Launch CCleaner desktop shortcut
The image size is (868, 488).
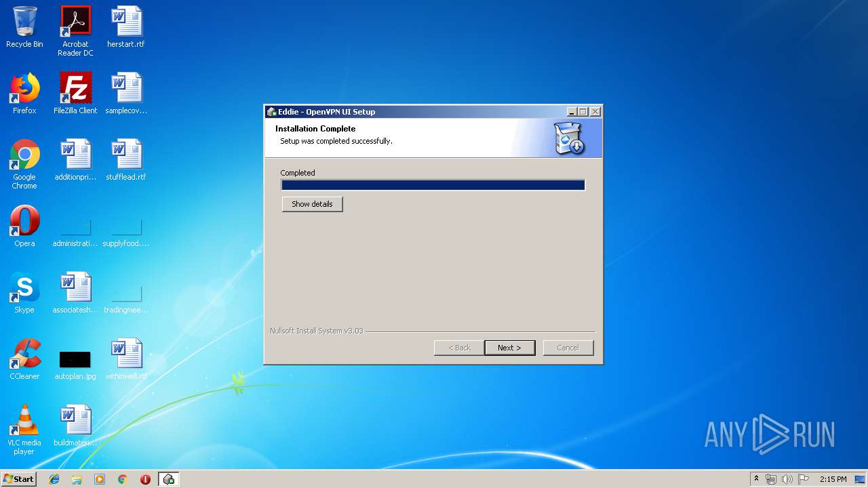[24, 360]
